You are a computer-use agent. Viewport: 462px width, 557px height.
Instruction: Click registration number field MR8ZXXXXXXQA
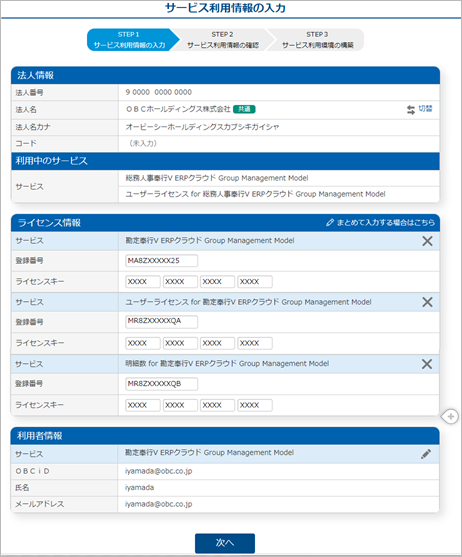pyautogui.click(x=162, y=321)
